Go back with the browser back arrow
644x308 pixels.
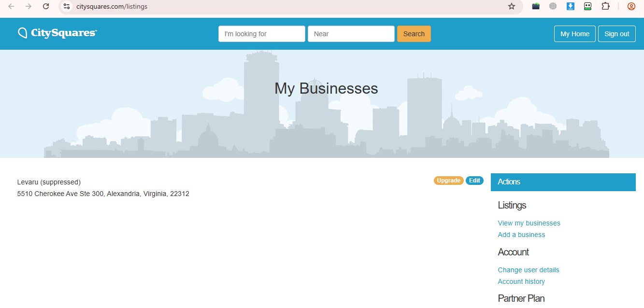click(11, 6)
